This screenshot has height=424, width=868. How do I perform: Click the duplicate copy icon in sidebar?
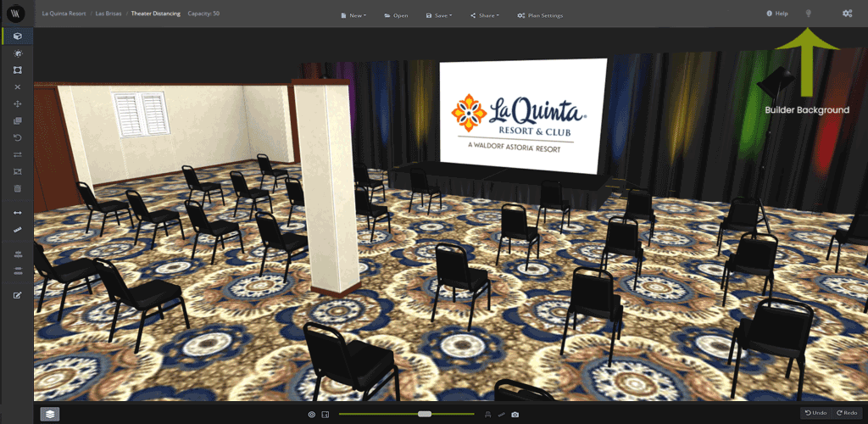coord(18,120)
